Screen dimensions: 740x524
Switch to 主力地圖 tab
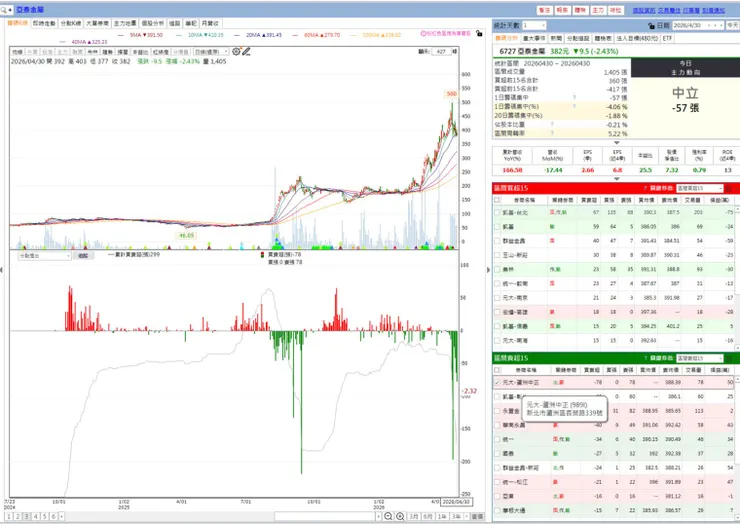point(125,23)
